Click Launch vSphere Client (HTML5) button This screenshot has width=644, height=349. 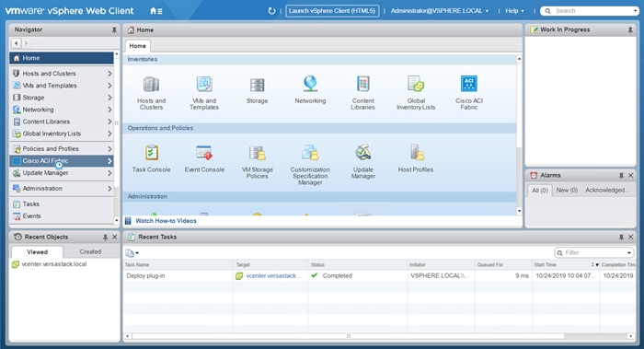332,11
